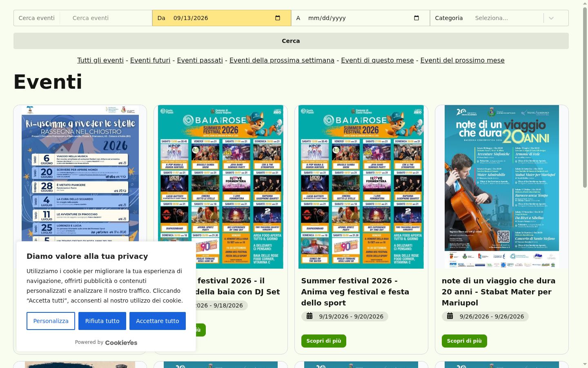Viewport: 588px width, 368px height.
Task: Click the Personalizza cookie button
Action: pyautogui.click(x=51, y=321)
